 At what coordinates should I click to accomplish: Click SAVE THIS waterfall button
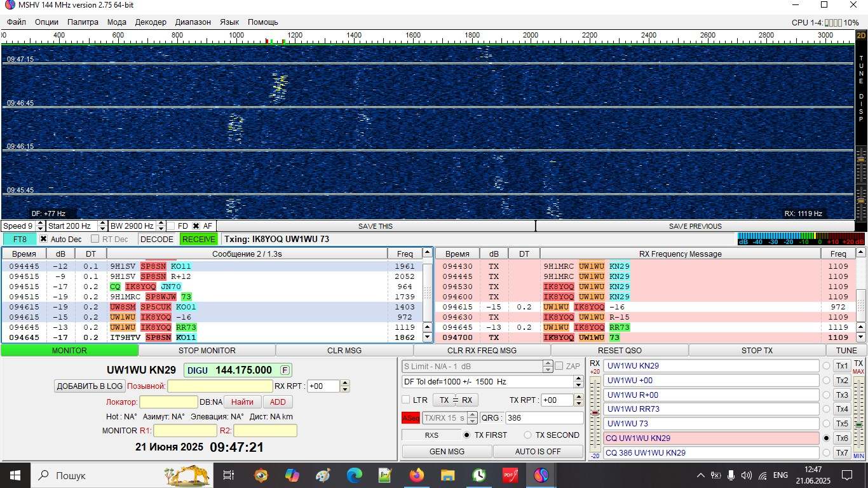[x=376, y=226]
